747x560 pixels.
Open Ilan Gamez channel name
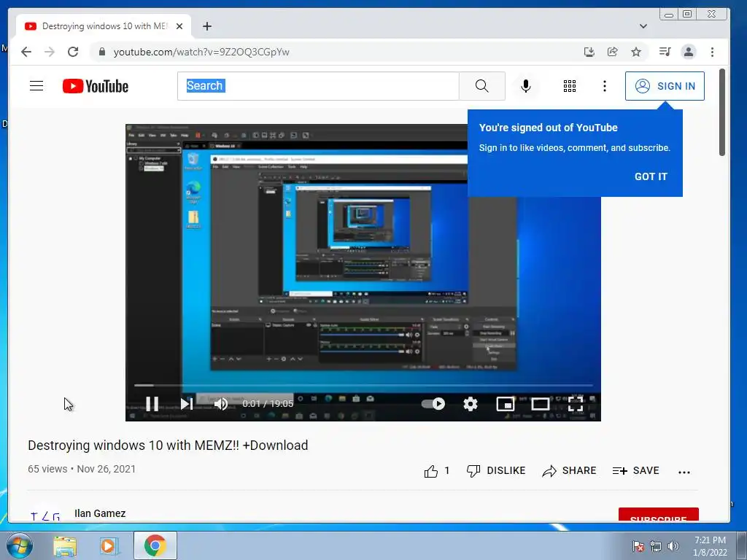pos(100,513)
